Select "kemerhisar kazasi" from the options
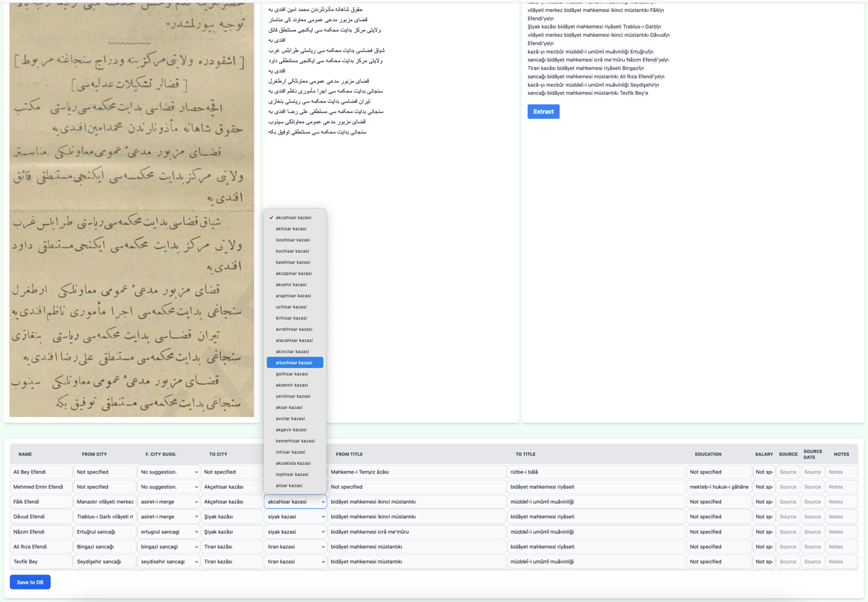 (x=296, y=441)
